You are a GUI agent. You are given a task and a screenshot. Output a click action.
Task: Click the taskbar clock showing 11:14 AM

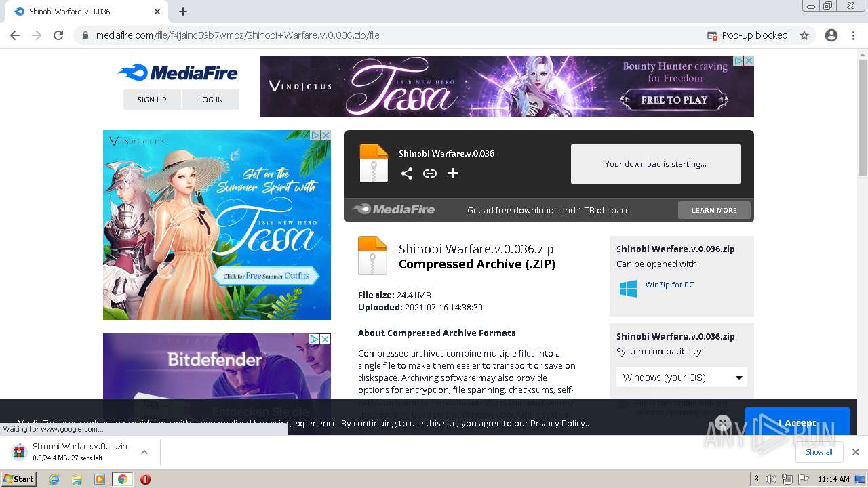(x=834, y=479)
